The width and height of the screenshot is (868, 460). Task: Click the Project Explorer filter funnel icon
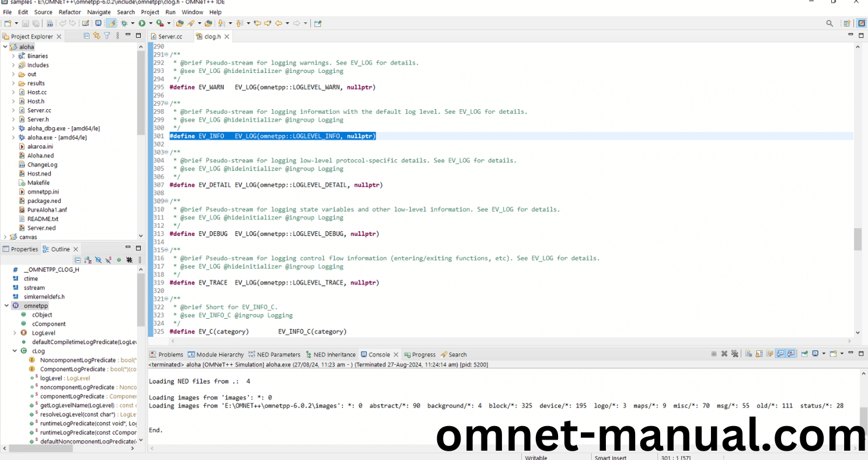107,36
